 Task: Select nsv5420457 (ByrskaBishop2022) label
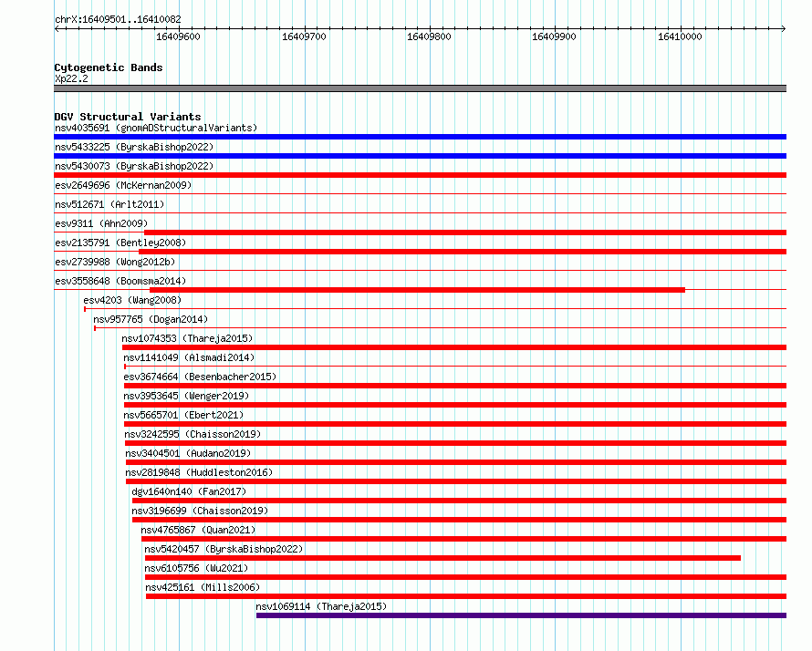click(224, 549)
